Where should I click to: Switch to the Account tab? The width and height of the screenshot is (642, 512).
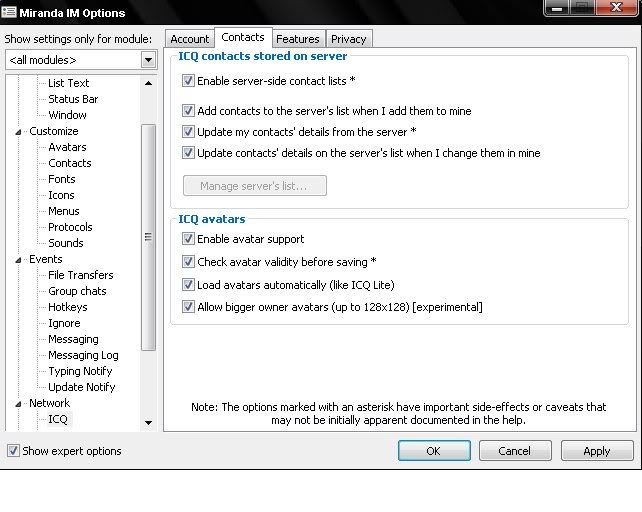[190, 39]
